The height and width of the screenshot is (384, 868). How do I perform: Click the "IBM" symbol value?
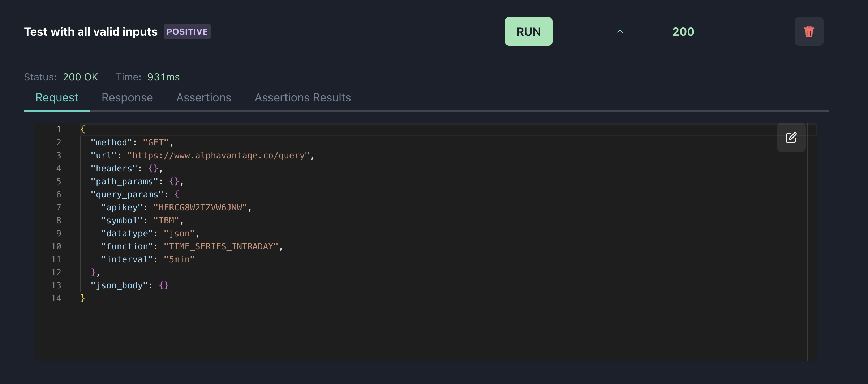166,221
